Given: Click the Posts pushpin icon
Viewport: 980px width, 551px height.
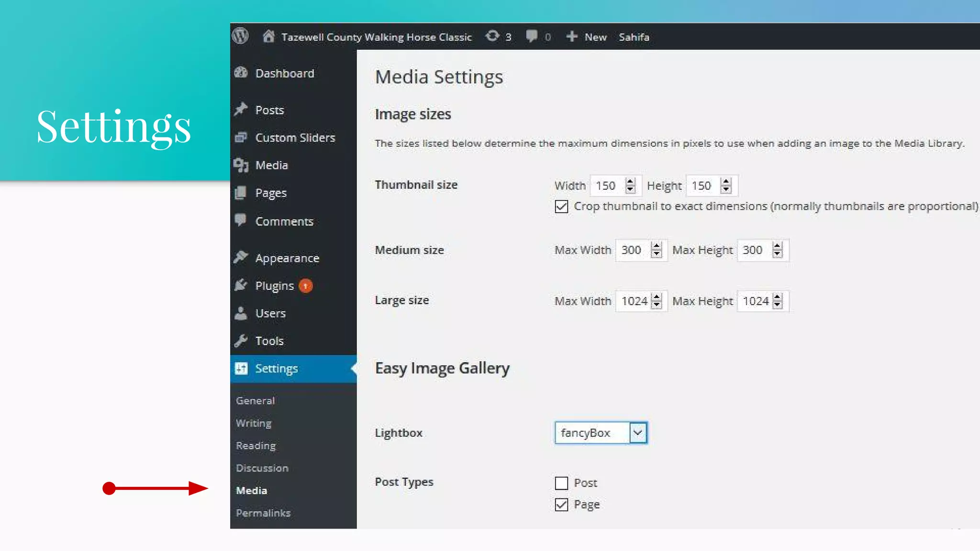Looking at the screenshot, I should 241,110.
